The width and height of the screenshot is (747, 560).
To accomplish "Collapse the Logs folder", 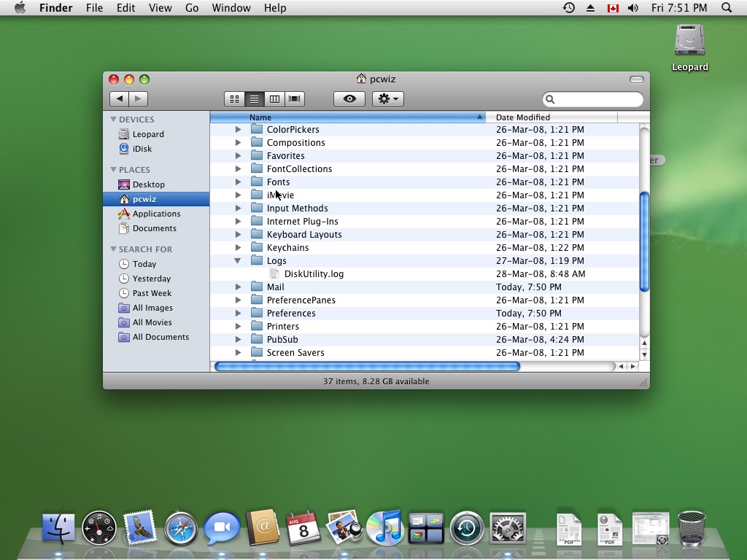I will 237,261.
